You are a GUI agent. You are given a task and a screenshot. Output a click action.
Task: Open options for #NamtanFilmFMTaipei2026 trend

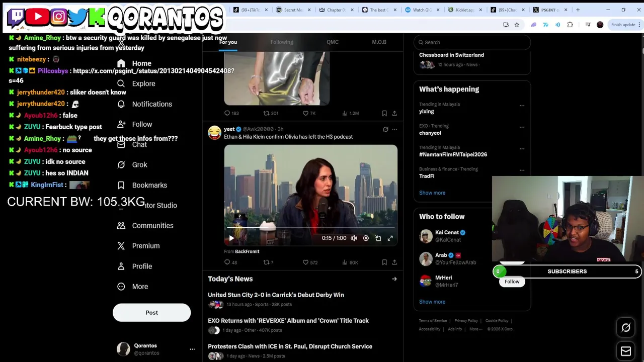[522, 149]
